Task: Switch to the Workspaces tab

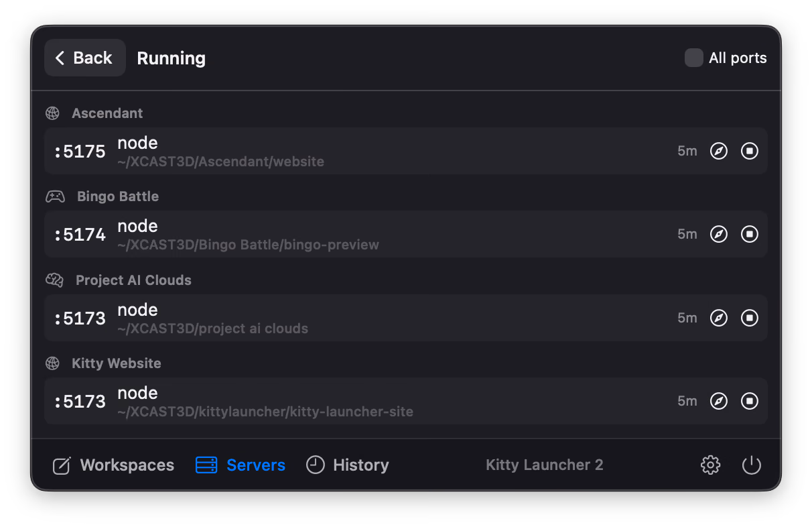Action: (x=113, y=465)
